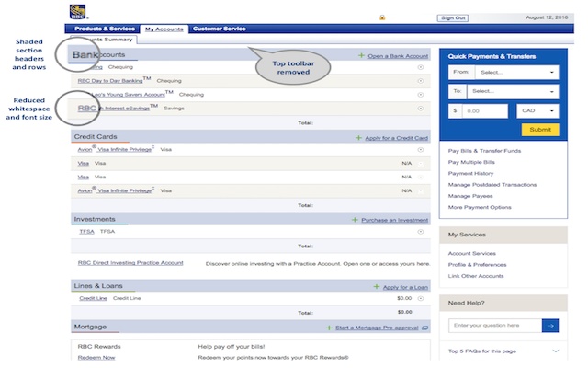Click the August 12, 2016 date text
Screen dimensions: 588x368
[x=547, y=17]
